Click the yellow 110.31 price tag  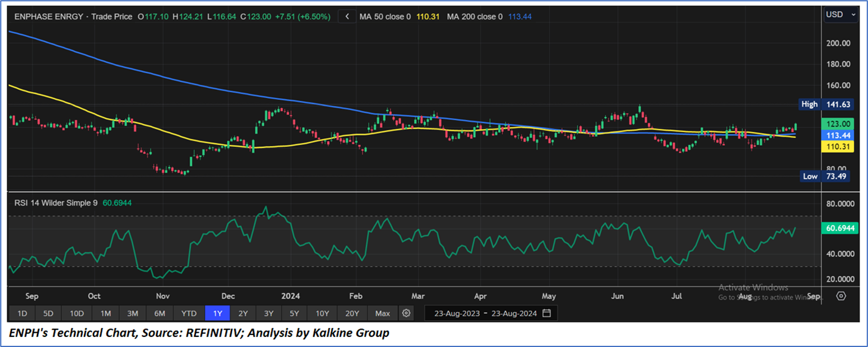point(837,146)
